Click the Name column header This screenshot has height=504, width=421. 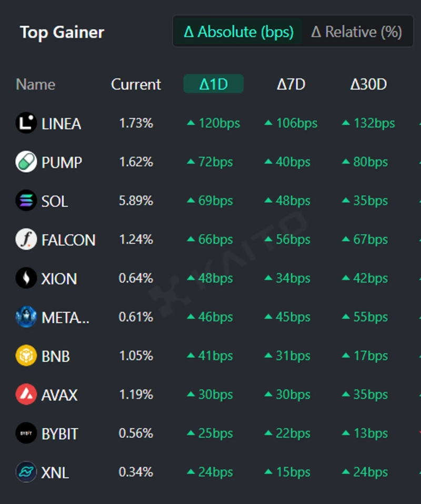[35, 84]
